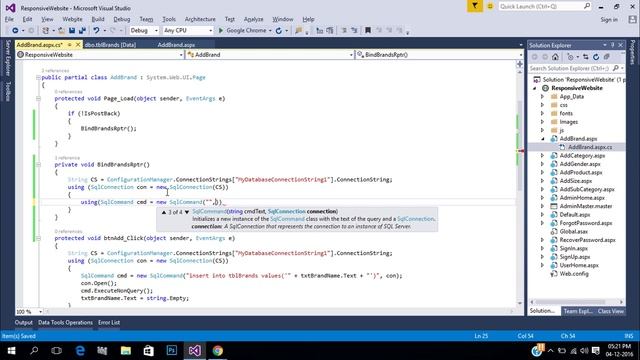Open the Server Explorer side tab

(7, 58)
